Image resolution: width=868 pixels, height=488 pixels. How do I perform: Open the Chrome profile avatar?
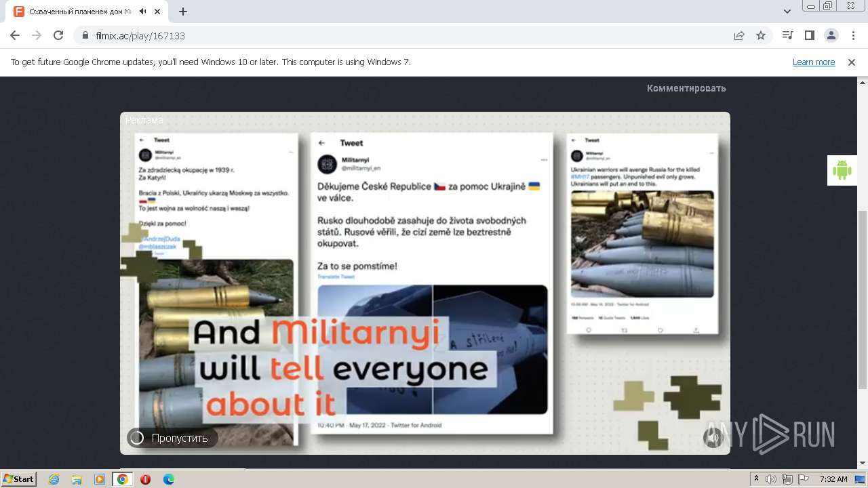831,35
